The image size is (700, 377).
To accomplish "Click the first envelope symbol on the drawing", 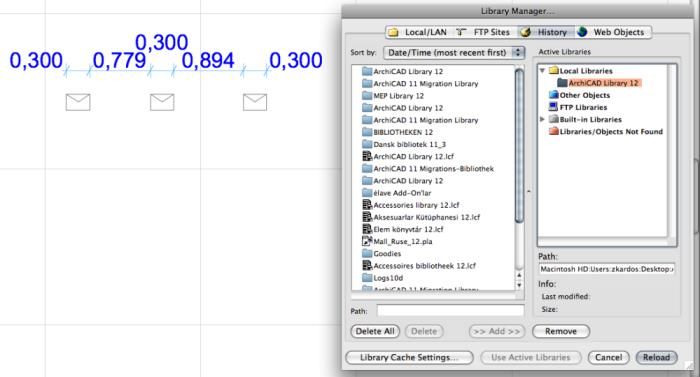I will (78, 102).
